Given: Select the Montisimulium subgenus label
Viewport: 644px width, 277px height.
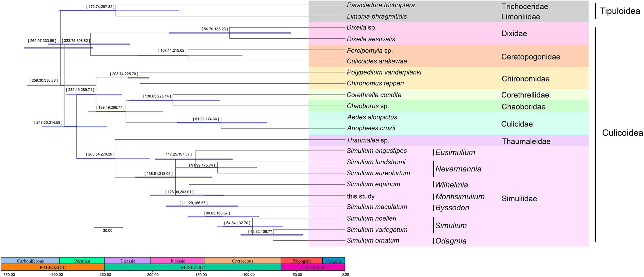Looking at the screenshot, I should 460,197.
